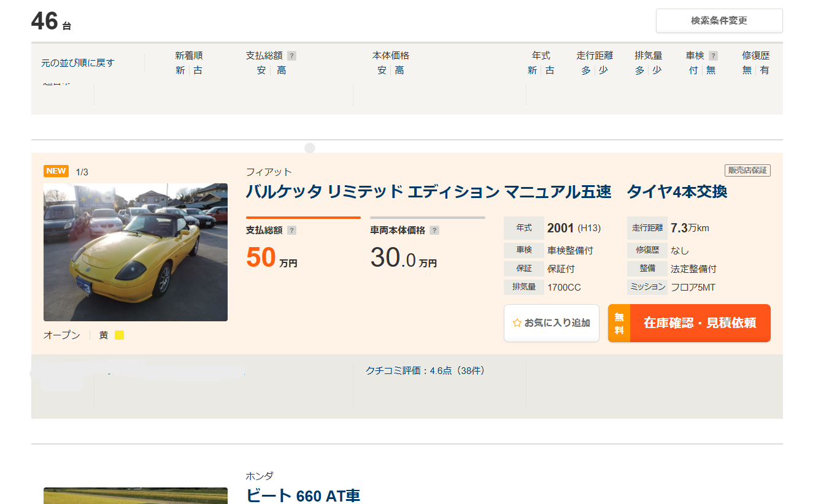Click the 保証付 warranty value
This screenshot has height=504, width=829.
(561, 269)
